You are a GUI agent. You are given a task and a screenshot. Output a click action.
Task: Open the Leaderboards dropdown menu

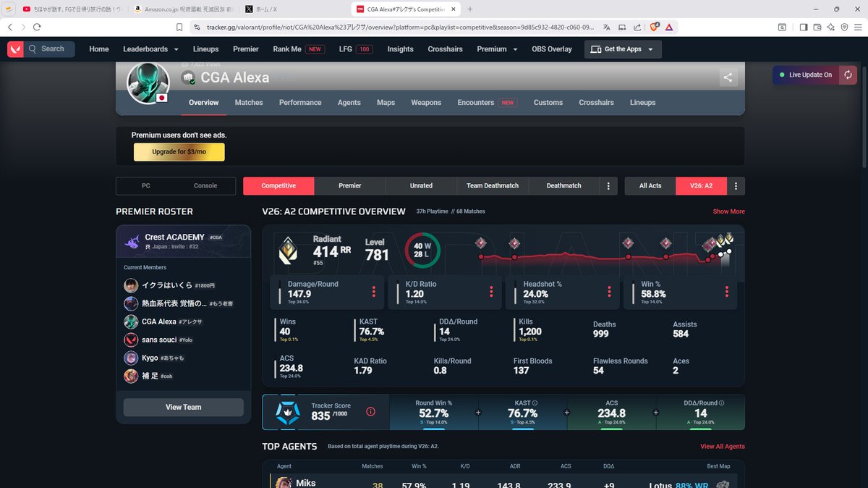click(x=150, y=49)
